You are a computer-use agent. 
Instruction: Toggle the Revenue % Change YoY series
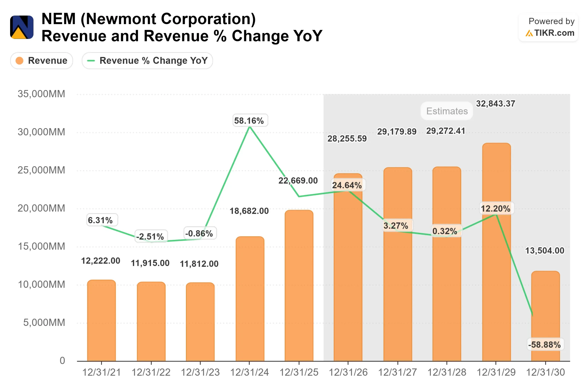click(x=147, y=60)
